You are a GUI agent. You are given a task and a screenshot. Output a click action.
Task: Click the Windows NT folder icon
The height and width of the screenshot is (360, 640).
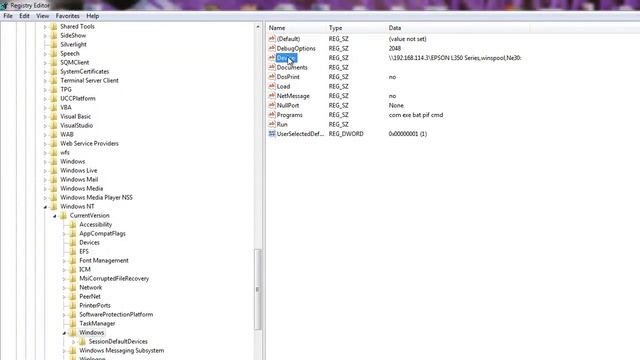53,206
